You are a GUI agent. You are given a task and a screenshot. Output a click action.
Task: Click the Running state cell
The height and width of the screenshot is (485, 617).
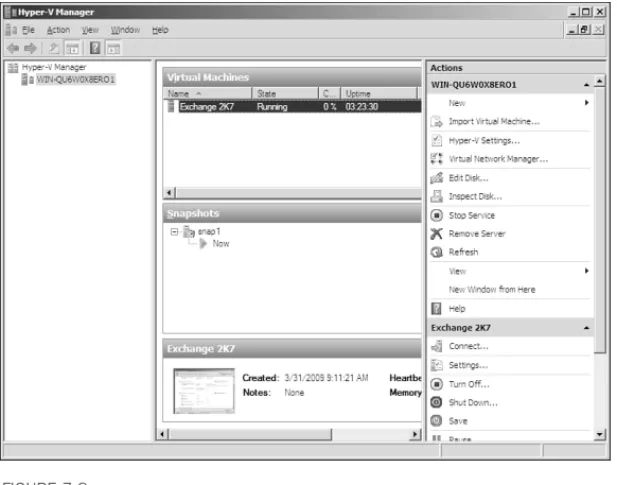[272, 107]
